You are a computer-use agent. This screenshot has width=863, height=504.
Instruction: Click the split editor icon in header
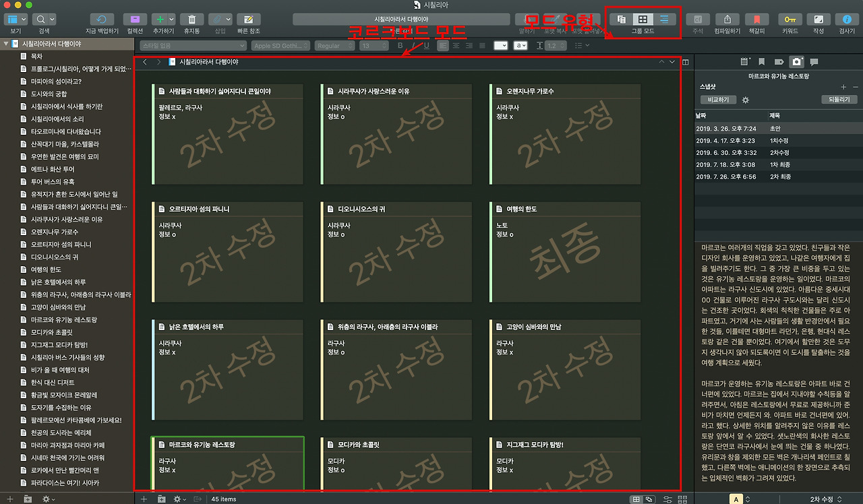coord(686,62)
